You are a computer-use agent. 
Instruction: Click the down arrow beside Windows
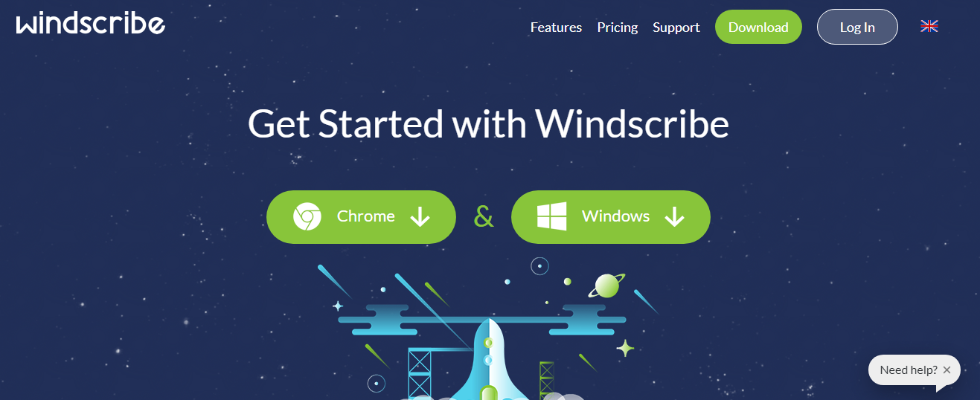pos(674,217)
